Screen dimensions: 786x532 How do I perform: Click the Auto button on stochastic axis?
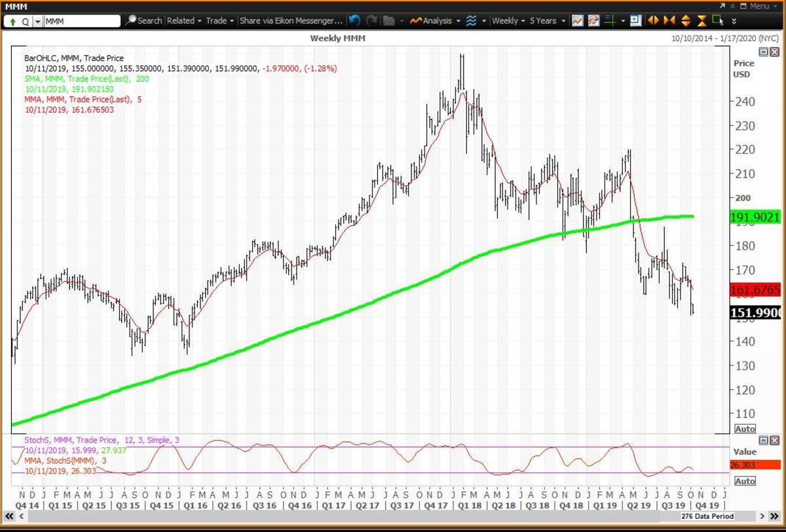click(745, 481)
